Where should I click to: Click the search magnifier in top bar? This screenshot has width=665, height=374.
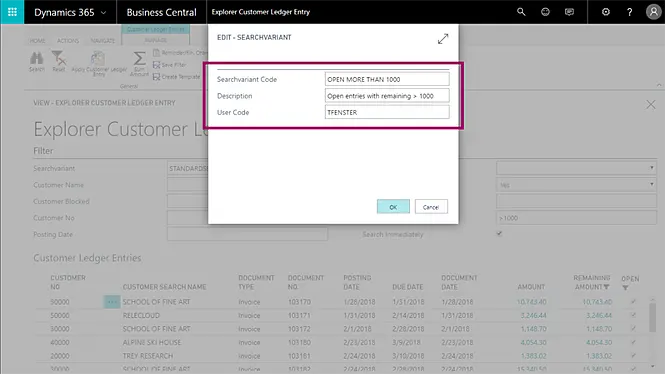(521, 12)
